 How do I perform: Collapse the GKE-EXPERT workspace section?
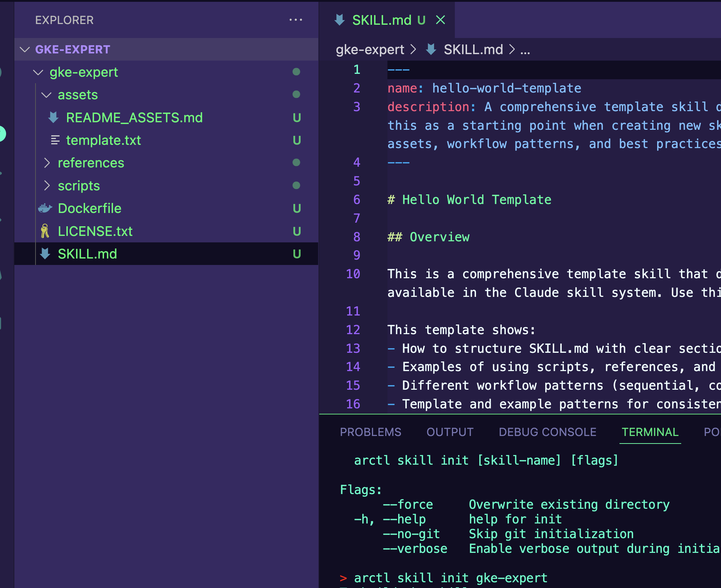(x=25, y=49)
